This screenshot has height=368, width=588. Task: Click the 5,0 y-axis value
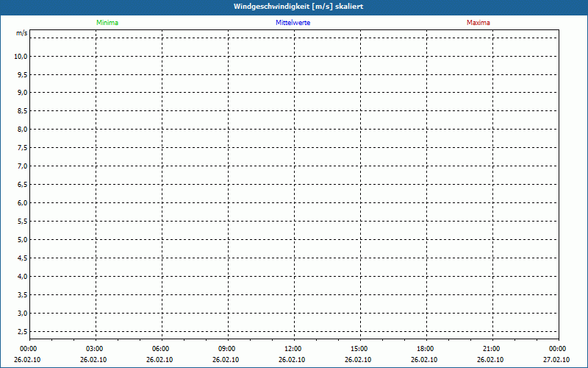pos(23,240)
